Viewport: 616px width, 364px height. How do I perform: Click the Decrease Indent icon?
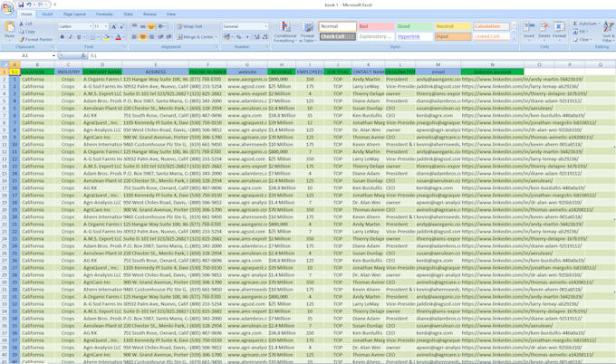[x=160, y=37]
